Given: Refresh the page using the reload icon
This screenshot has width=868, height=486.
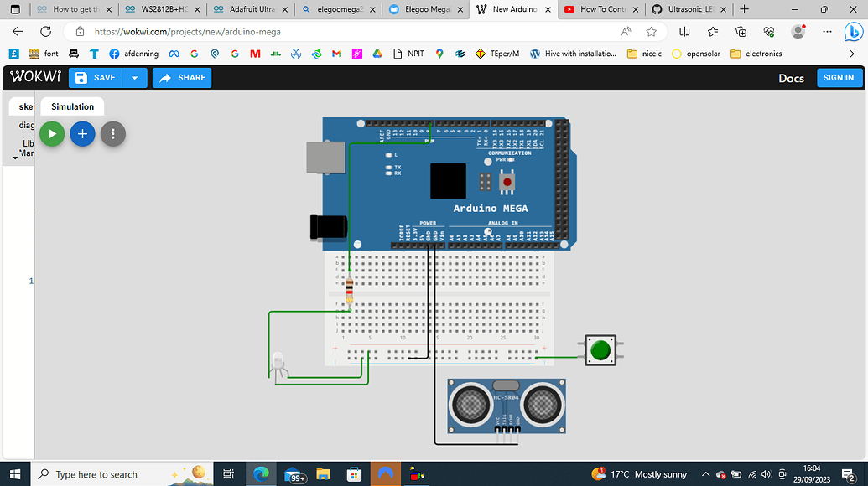Looking at the screenshot, I should (x=44, y=30).
